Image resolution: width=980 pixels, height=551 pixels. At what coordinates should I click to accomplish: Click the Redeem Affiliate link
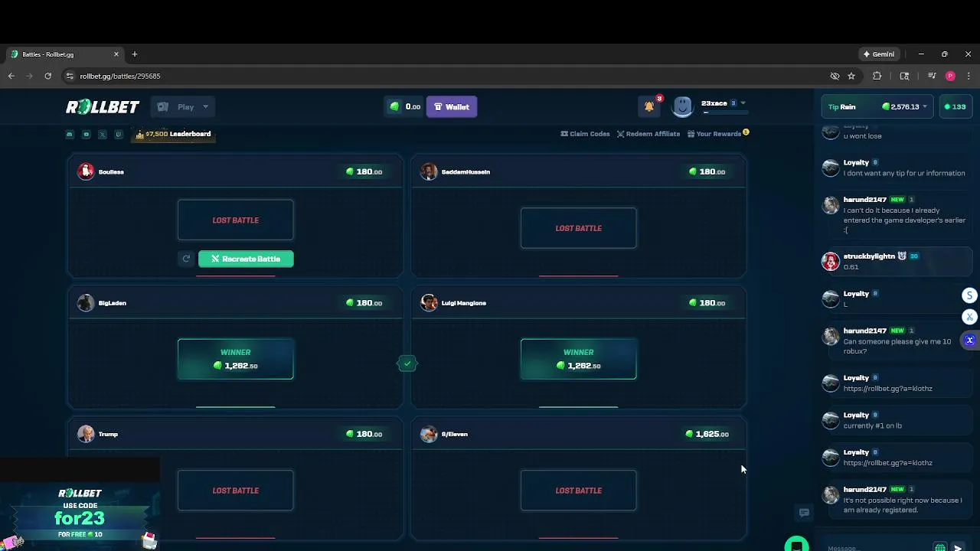648,134
